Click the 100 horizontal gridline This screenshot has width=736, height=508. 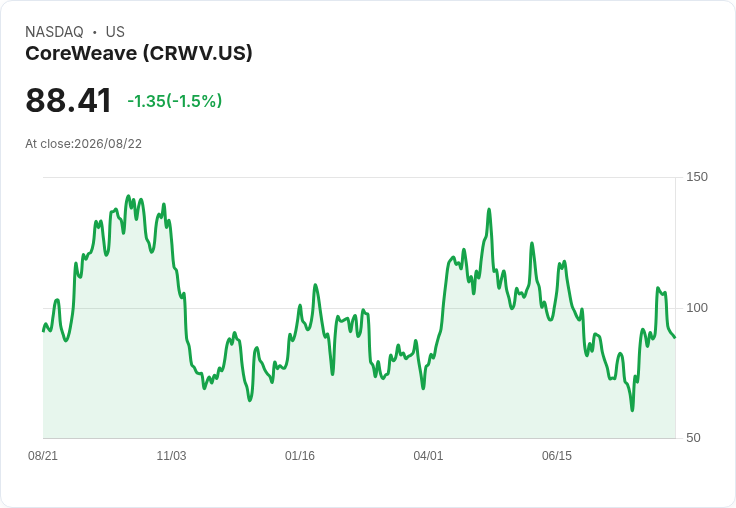(x=359, y=308)
